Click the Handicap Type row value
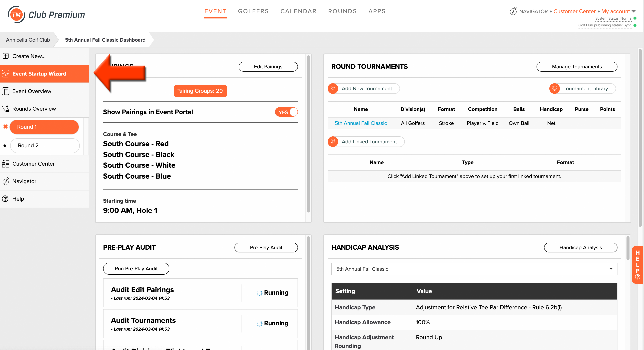 pyautogui.click(x=489, y=307)
